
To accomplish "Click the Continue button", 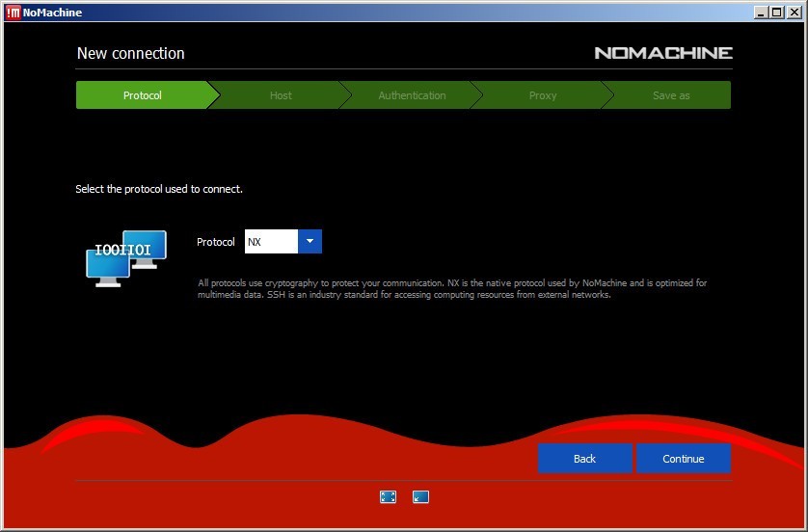I will tap(684, 459).
